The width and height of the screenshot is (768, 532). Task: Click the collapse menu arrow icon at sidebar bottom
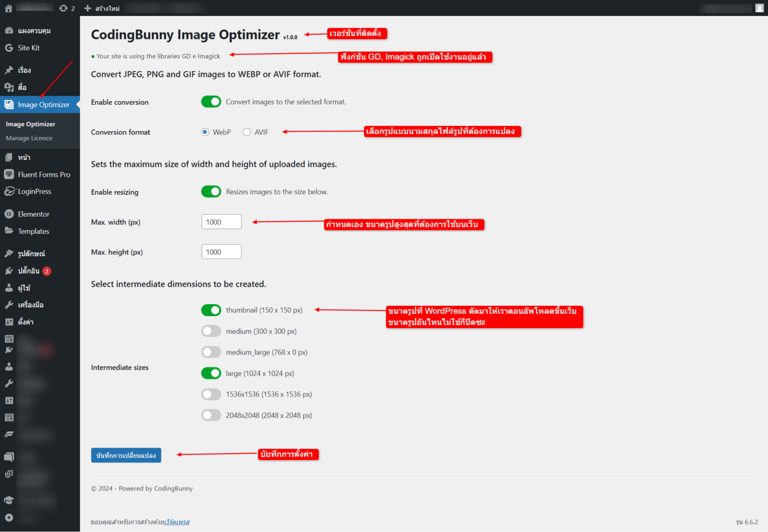click(9, 518)
